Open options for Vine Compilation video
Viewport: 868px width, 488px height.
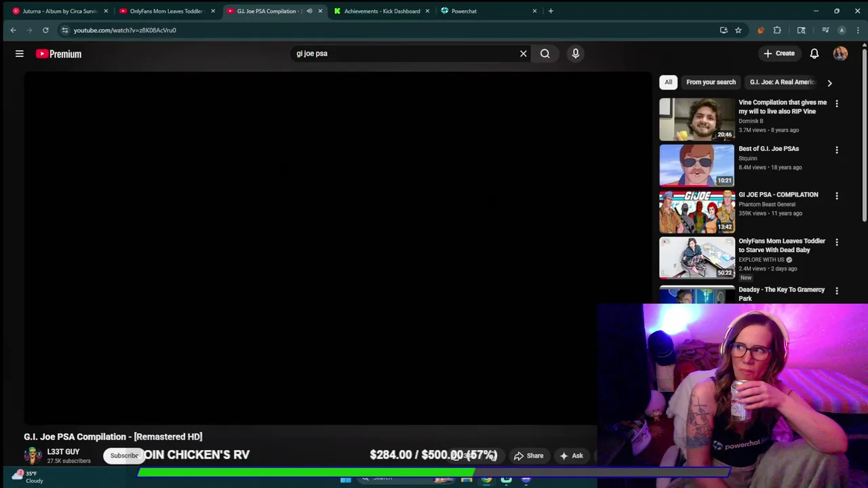click(837, 104)
